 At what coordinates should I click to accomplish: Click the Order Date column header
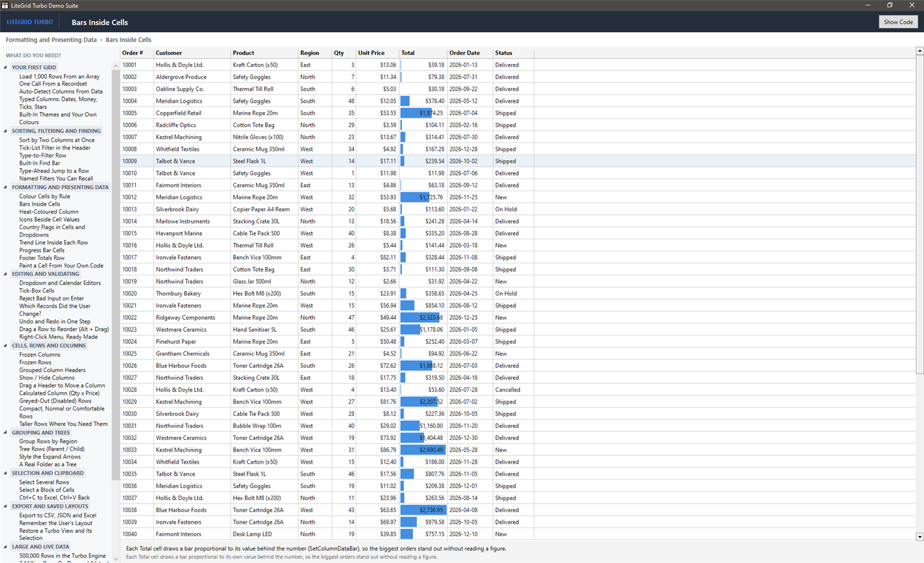[470, 53]
